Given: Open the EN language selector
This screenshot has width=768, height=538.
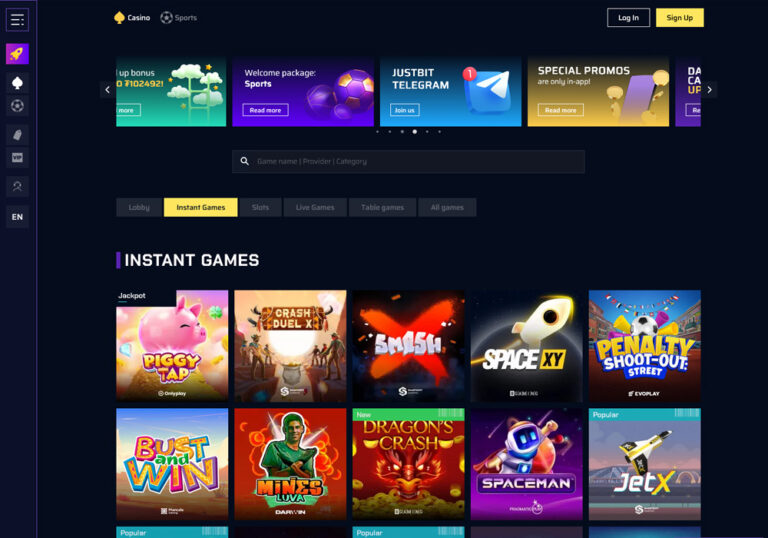Looking at the screenshot, I should pos(17,217).
